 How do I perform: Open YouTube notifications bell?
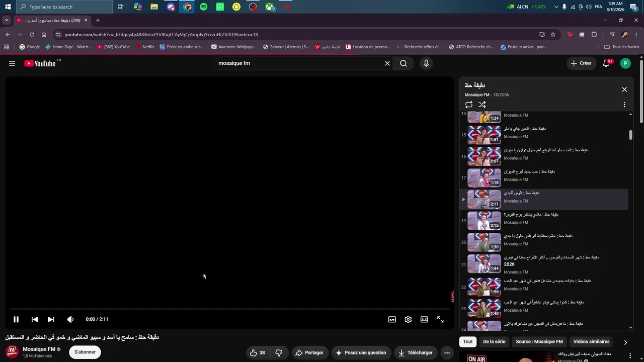607,63
